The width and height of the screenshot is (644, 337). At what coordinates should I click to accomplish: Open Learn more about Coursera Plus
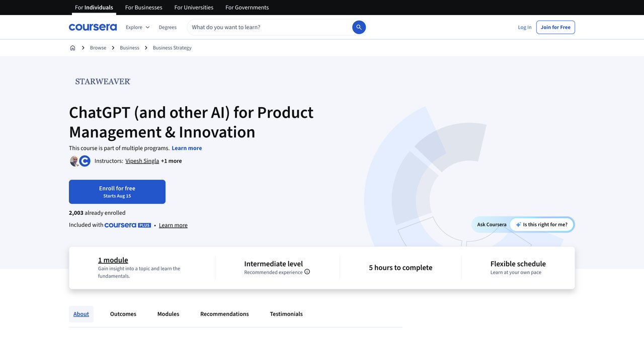(173, 225)
